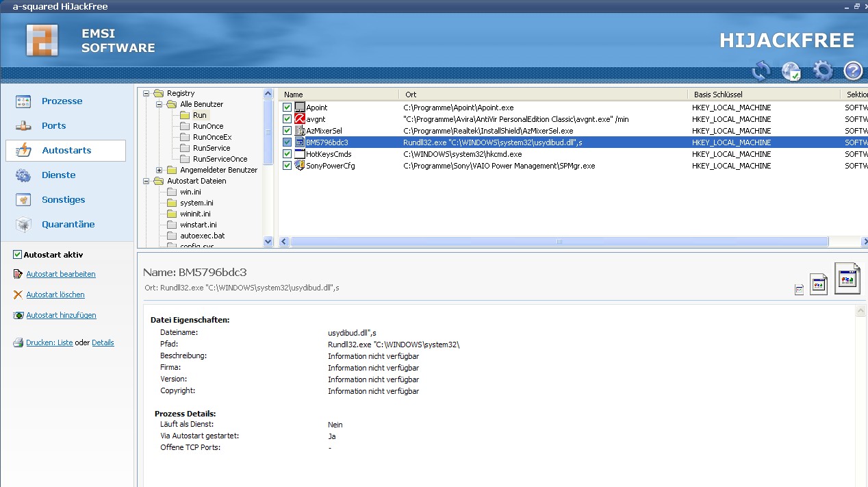
Task: Sort by the 'Basis Schlüssel' column header
Action: pyautogui.click(x=763, y=95)
